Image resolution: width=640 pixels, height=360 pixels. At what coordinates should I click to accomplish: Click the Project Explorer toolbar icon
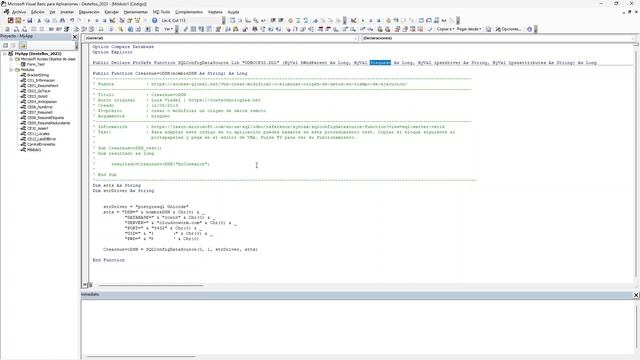(122, 20)
